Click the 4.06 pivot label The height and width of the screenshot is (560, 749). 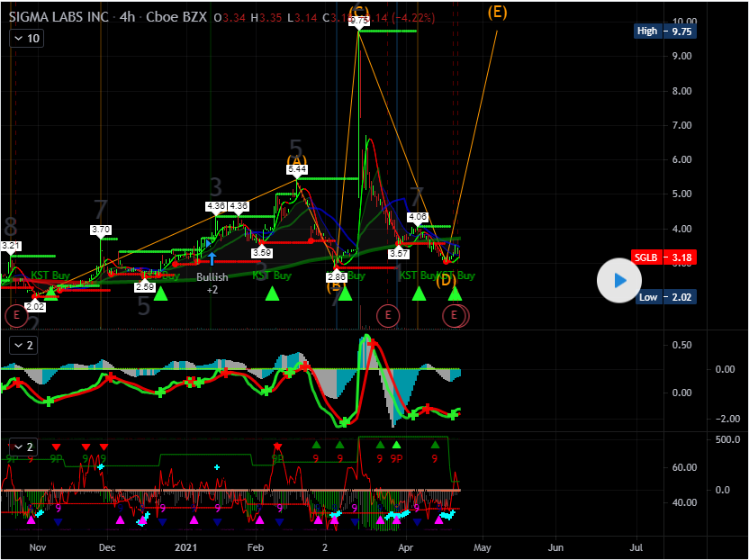coord(417,217)
